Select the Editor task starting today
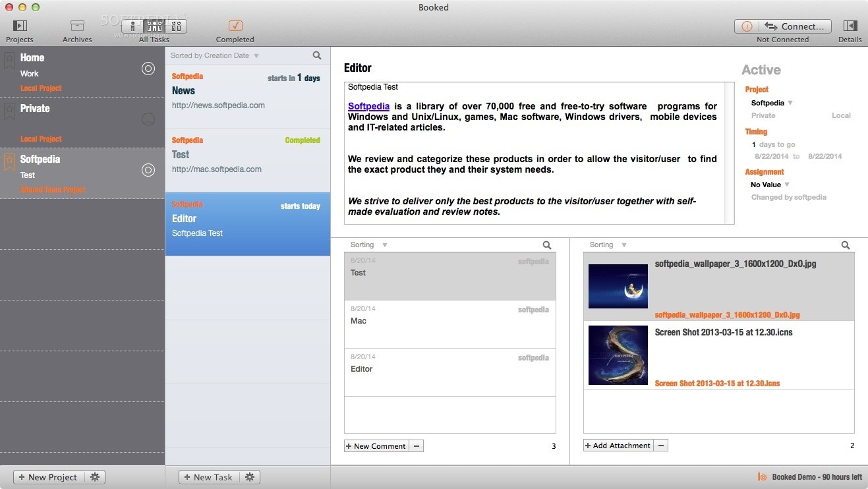 tap(248, 224)
